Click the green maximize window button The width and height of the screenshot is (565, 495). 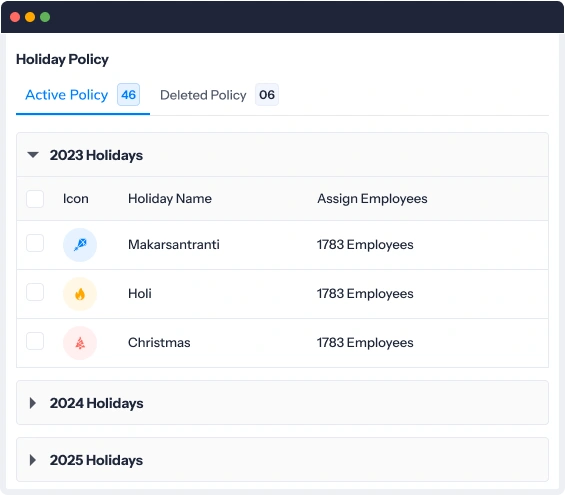(45, 17)
